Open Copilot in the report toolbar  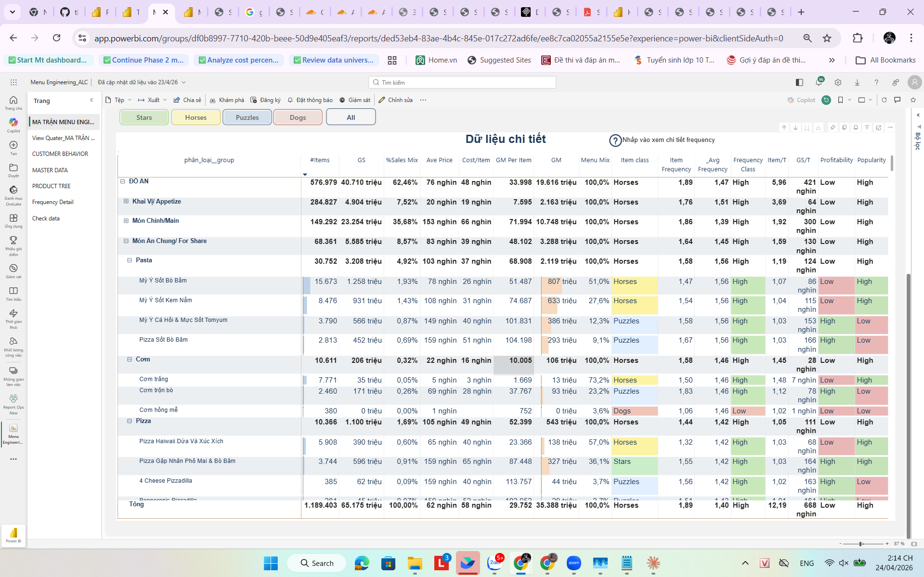[x=801, y=100]
